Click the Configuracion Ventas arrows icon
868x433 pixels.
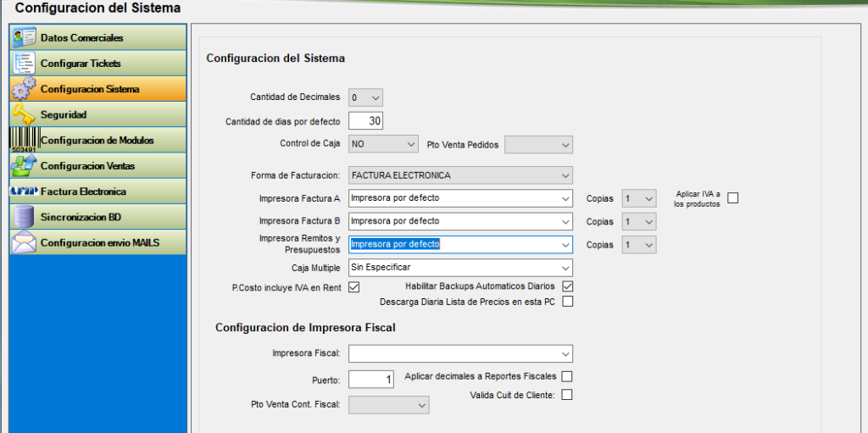[x=24, y=165]
